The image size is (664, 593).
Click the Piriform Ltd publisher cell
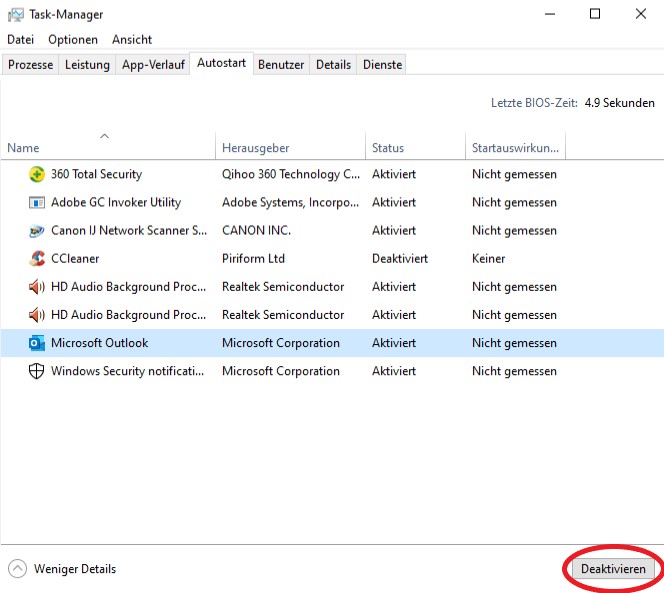point(253,258)
